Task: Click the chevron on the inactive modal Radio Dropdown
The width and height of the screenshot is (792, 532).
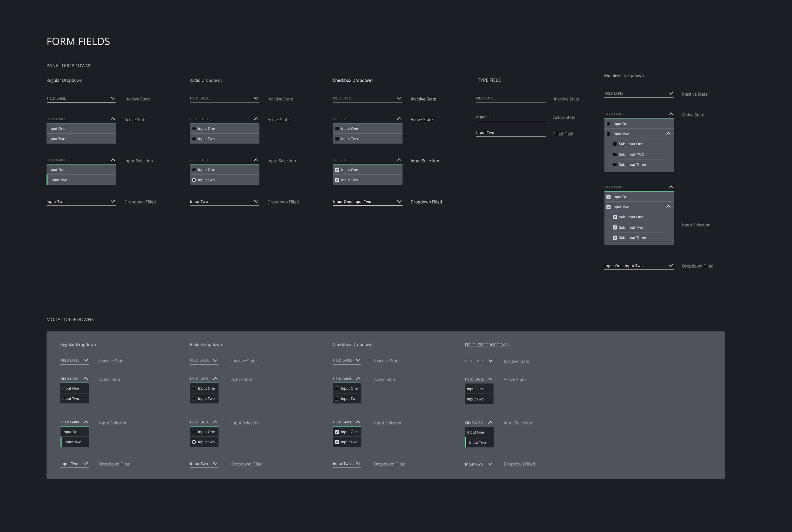Action: 215,360
